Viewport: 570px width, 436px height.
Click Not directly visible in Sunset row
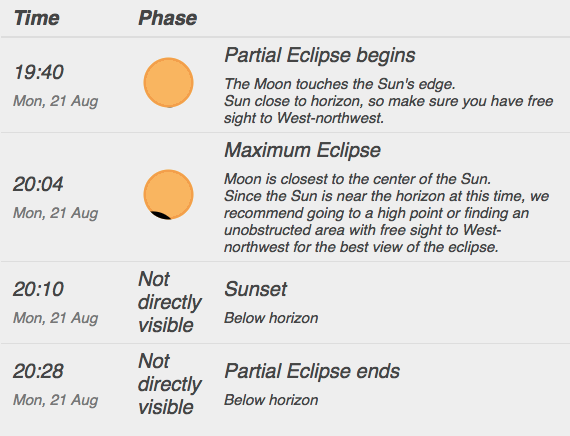pos(169,302)
